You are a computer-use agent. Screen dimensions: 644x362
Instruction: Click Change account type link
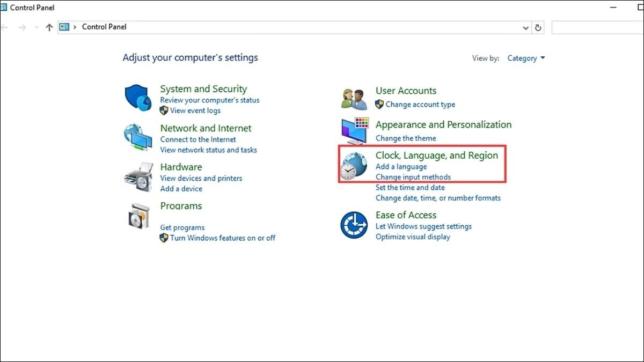(420, 105)
